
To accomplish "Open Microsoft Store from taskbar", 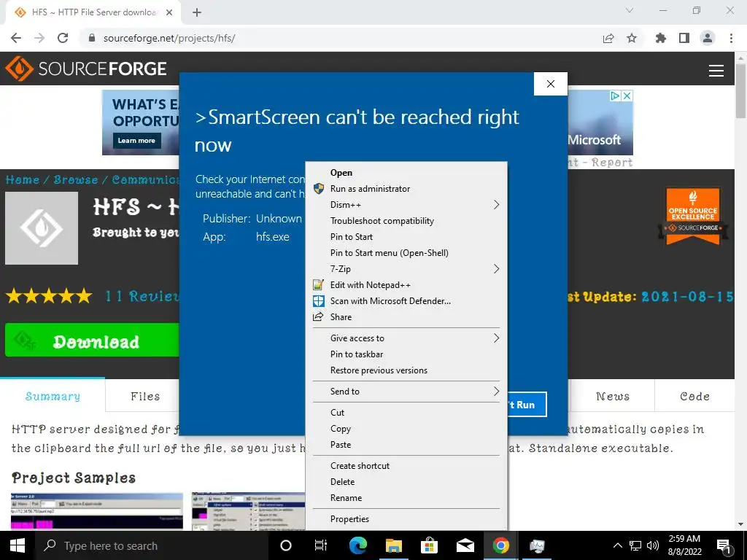I will [x=429, y=545].
